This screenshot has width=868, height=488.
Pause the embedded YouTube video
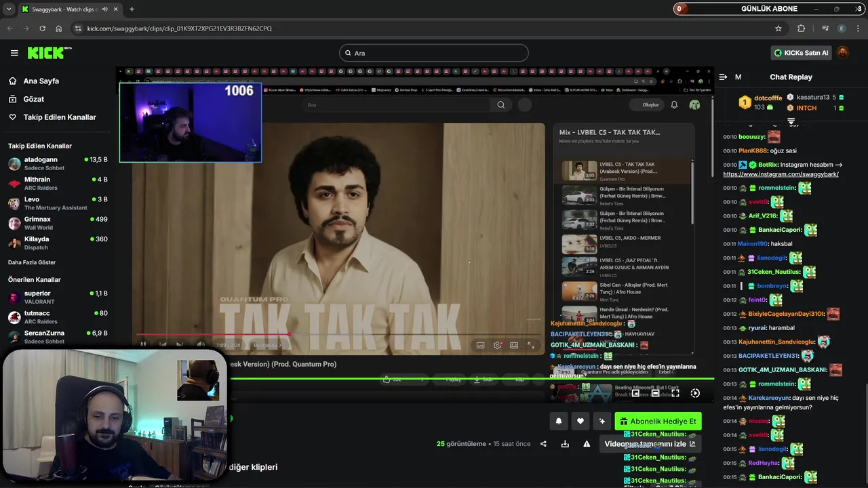click(x=143, y=344)
